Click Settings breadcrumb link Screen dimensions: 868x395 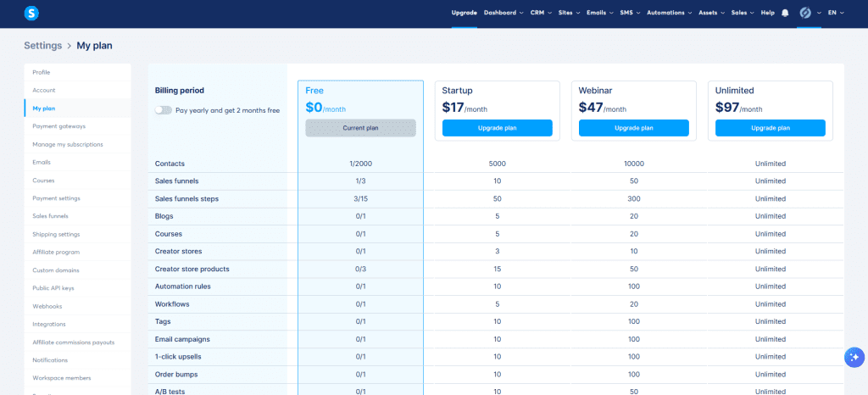pos(42,46)
